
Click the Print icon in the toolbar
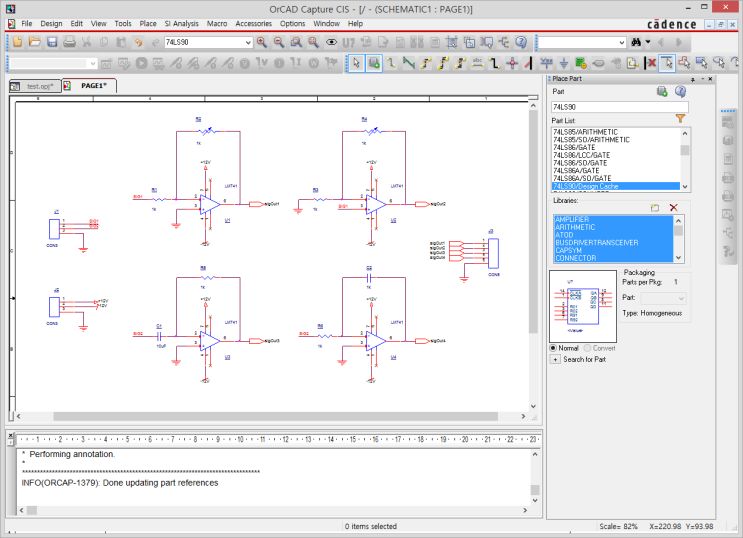click(69, 42)
